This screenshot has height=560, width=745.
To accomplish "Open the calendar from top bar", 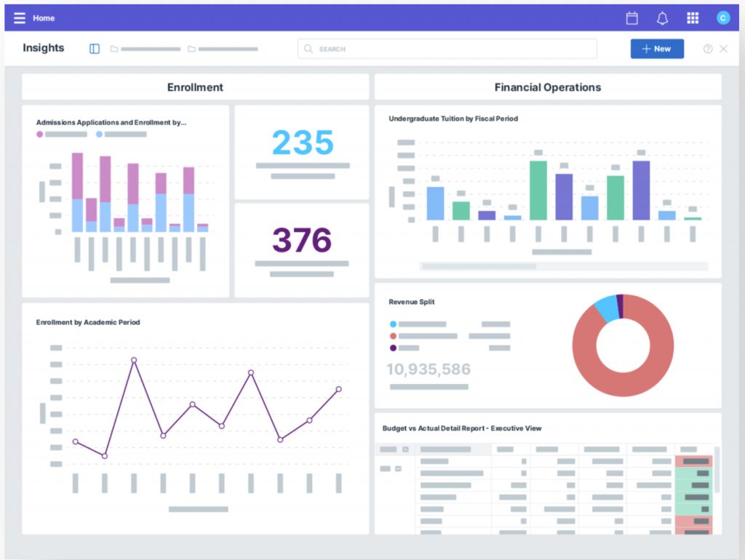I will coord(632,18).
